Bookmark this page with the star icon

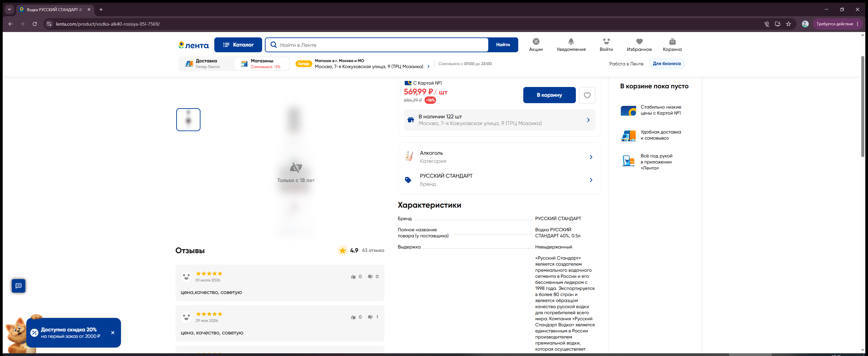(788, 24)
